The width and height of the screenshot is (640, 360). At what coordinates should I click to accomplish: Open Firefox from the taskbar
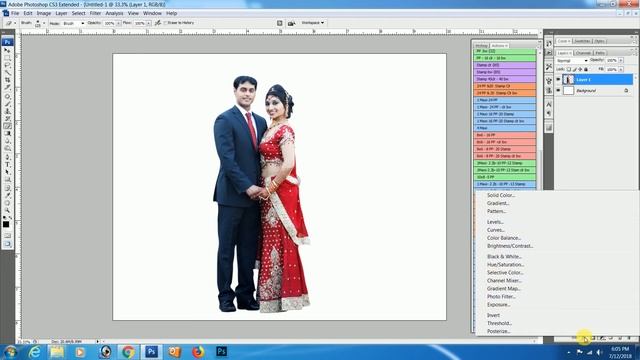coord(198,352)
